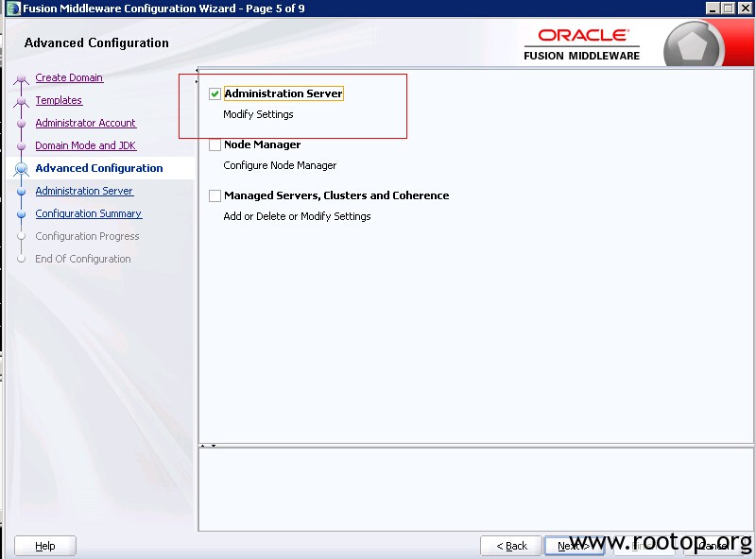The height and width of the screenshot is (559, 756).
Task: Click the current-step marker beside Advanced Configuration
Action: coord(21,169)
